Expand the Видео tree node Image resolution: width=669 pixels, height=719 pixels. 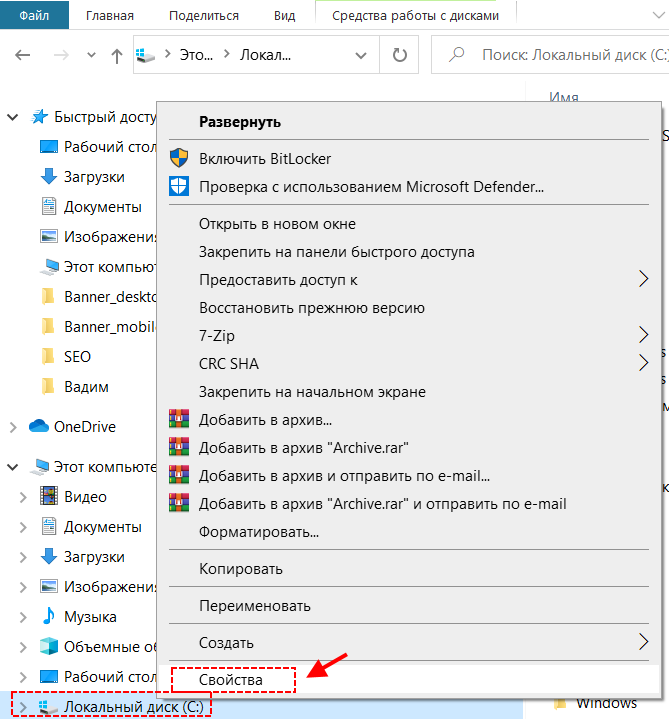coord(23,497)
